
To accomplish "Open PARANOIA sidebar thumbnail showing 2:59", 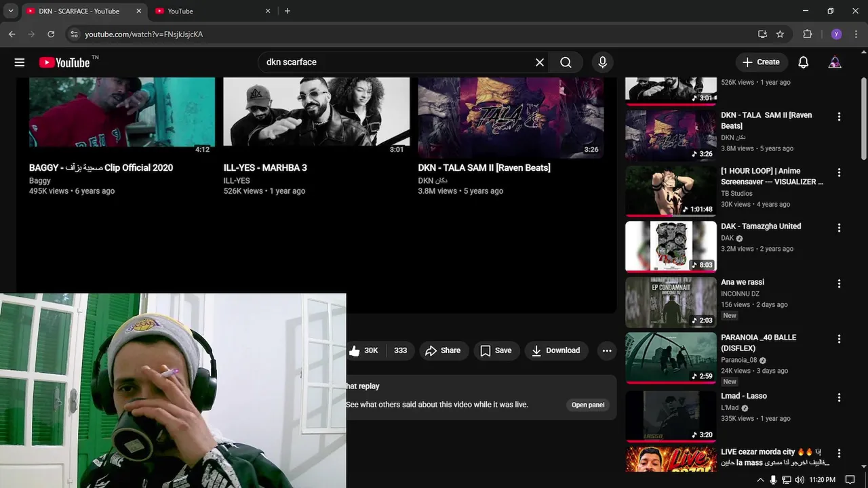I will pos(671,358).
